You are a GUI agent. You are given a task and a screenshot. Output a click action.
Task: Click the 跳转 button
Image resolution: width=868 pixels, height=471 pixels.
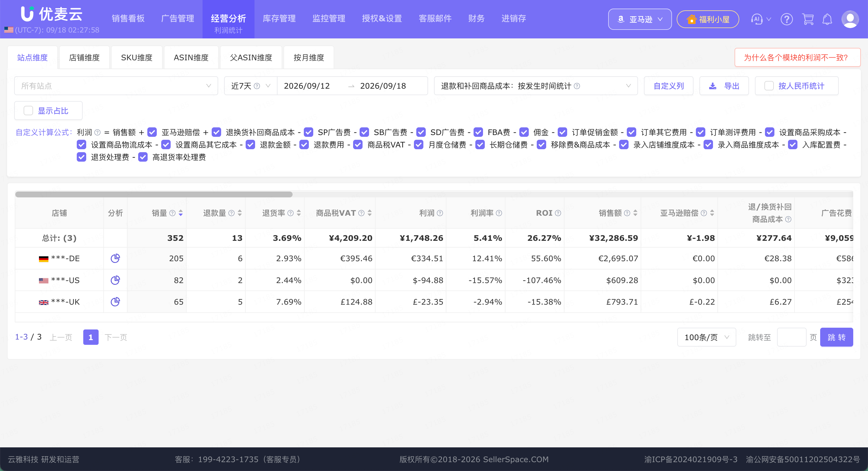click(x=836, y=337)
